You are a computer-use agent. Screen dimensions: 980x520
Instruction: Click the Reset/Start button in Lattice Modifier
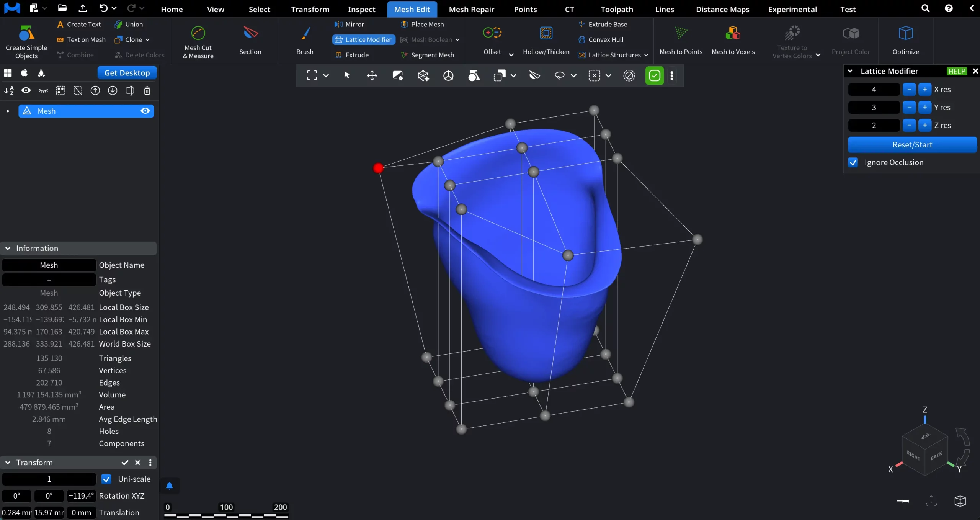click(x=912, y=145)
